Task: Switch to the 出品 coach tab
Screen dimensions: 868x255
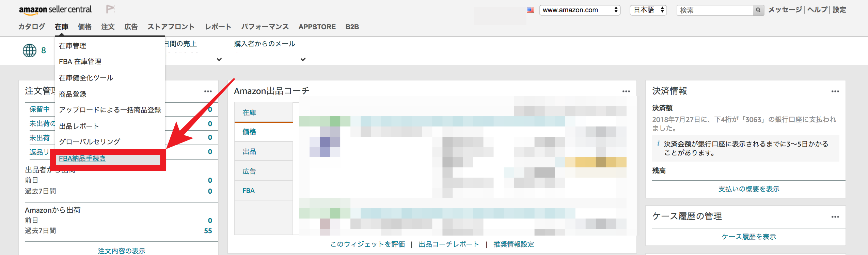Action: coord(264,151)
